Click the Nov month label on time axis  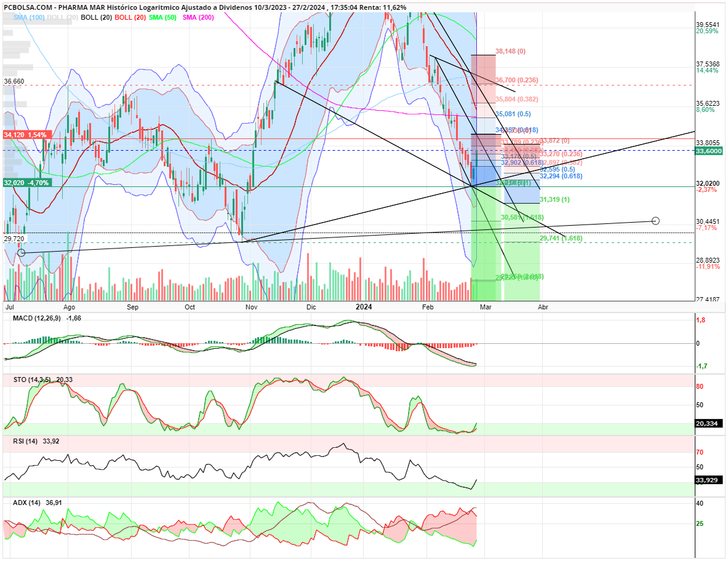pos(251,307)
